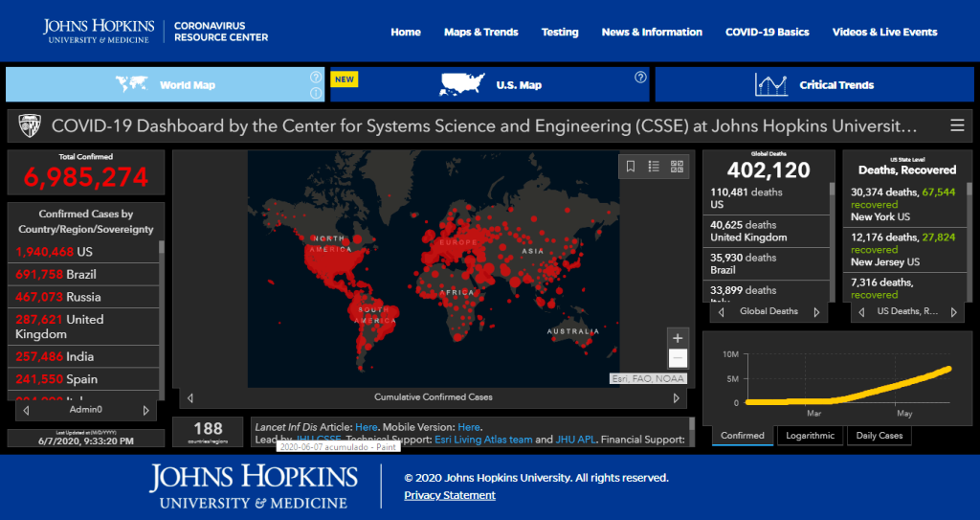Switch to the U.S. Map tab
The height and width of the screenshot is (520, 980).
pyautogui.click(x=490, y=84)
